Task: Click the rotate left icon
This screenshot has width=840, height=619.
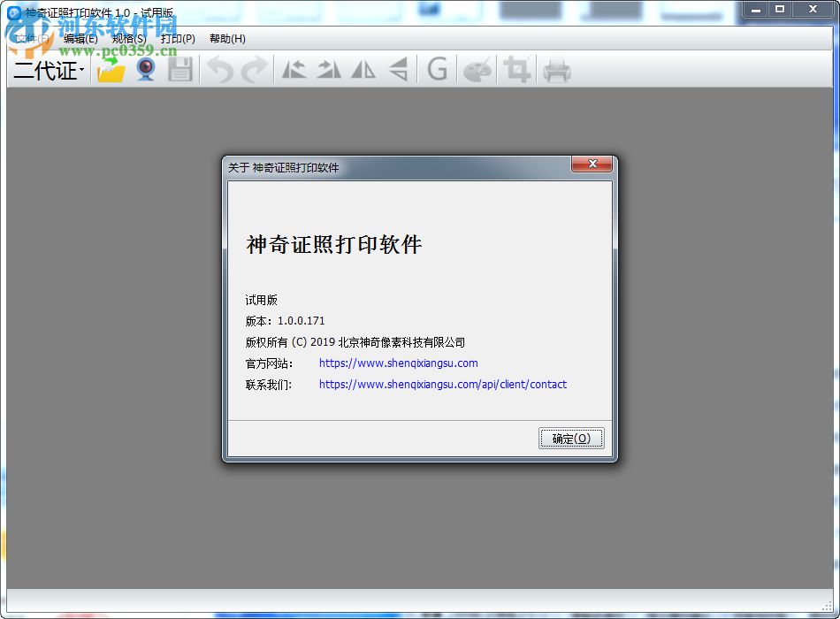Action: tap(294, 69)
